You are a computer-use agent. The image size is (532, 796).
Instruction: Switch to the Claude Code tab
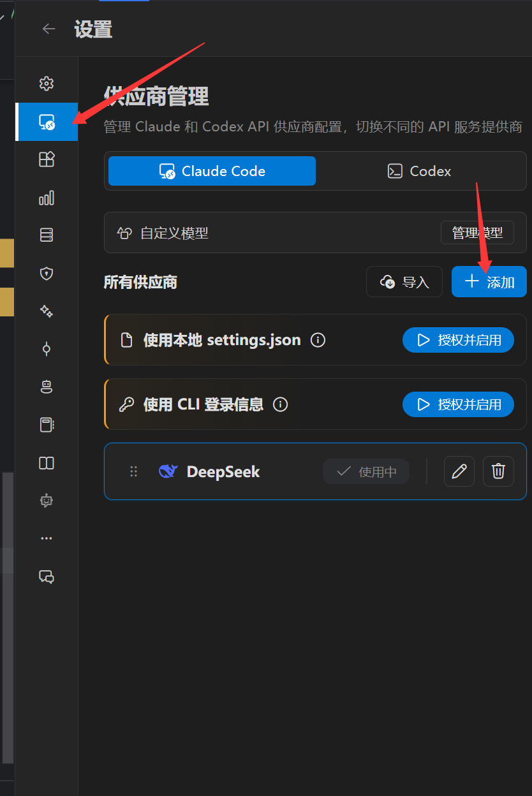click(x=212, y=171)
